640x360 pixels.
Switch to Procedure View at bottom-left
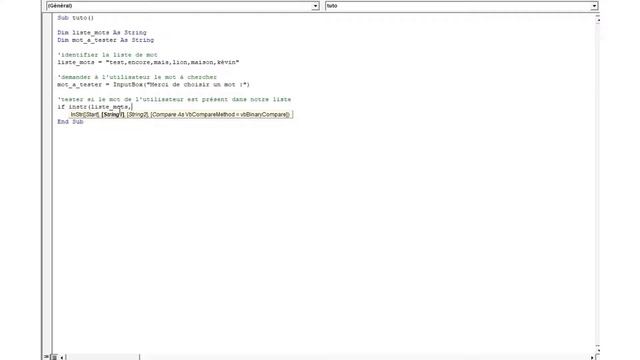coord(47,357)
